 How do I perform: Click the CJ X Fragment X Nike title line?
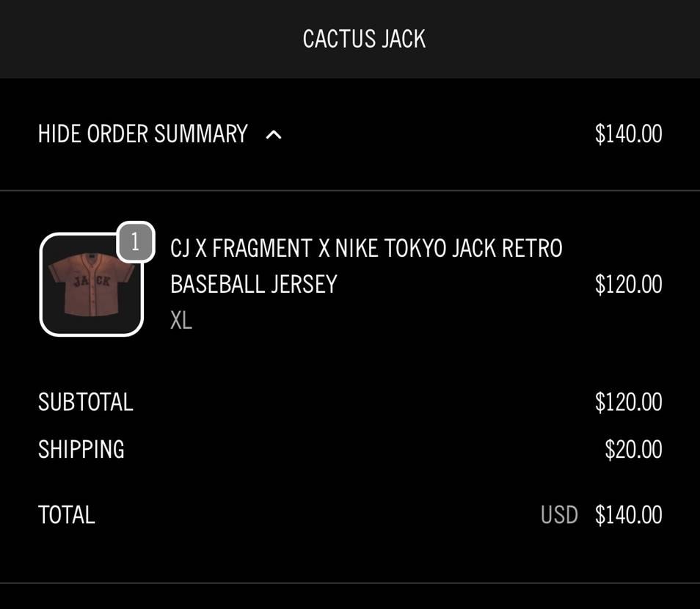(x=366, y=249)
